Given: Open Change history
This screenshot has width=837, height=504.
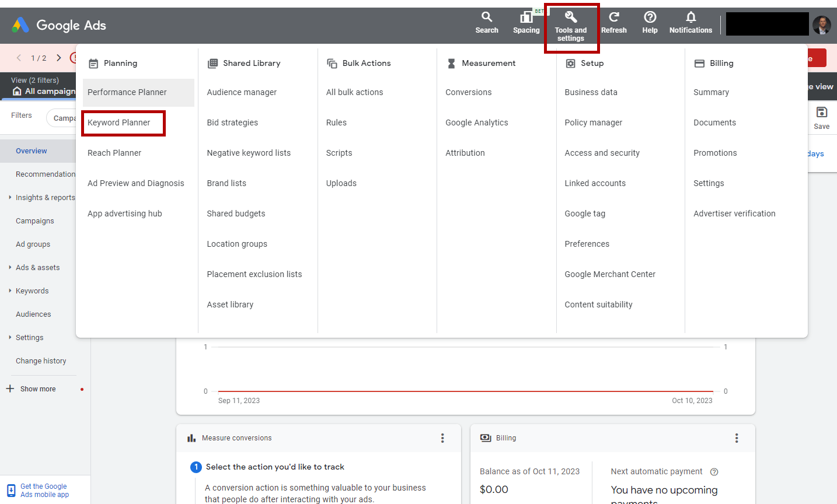Looking at the screenshot, I should 41,360.
